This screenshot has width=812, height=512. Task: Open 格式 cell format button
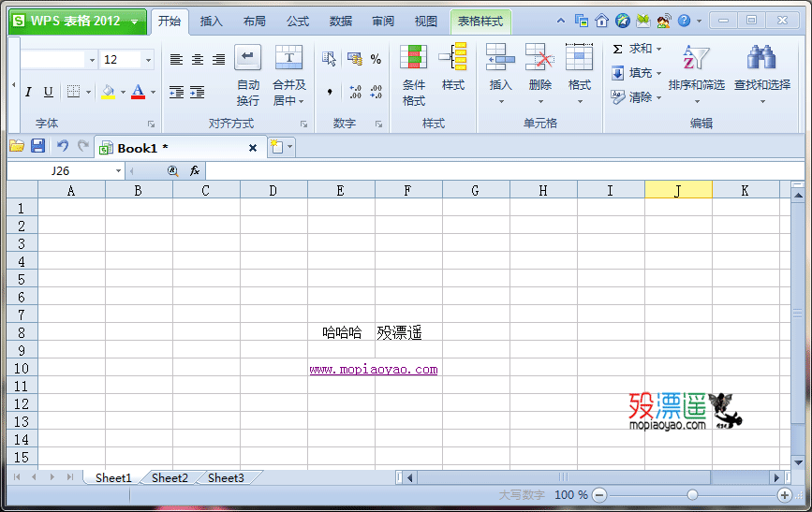[x=579, y=74]
